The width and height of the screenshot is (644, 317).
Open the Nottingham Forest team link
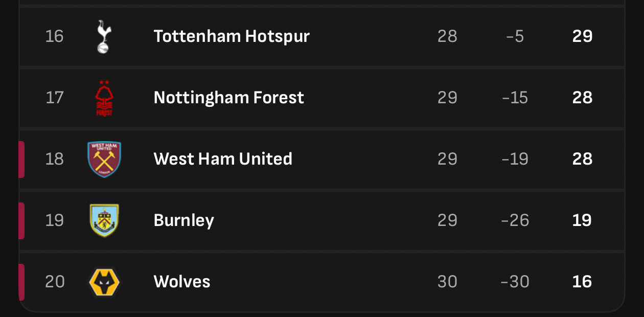[x=228, y=98]
